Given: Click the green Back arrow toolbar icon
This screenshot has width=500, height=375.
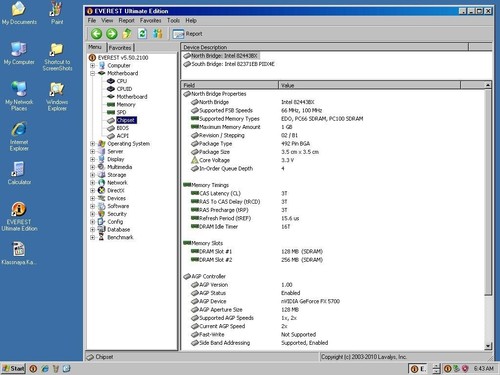Looking at the screenshot, I should [x=97, y=34].
